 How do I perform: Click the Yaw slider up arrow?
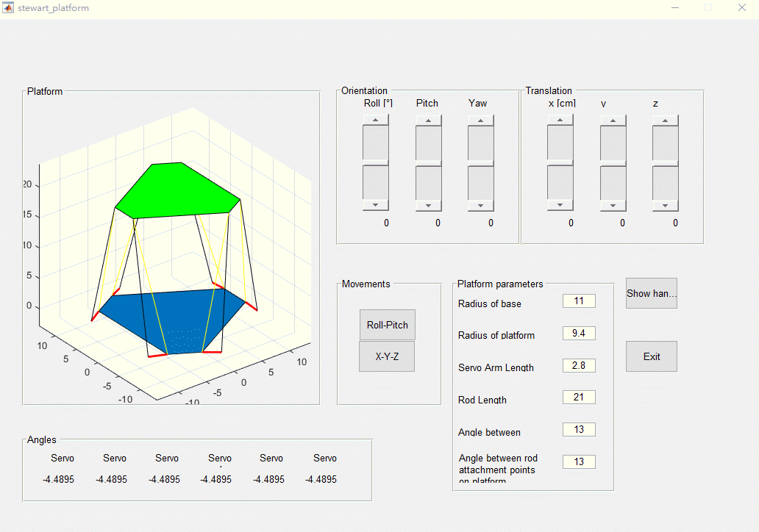pos(481,121)
